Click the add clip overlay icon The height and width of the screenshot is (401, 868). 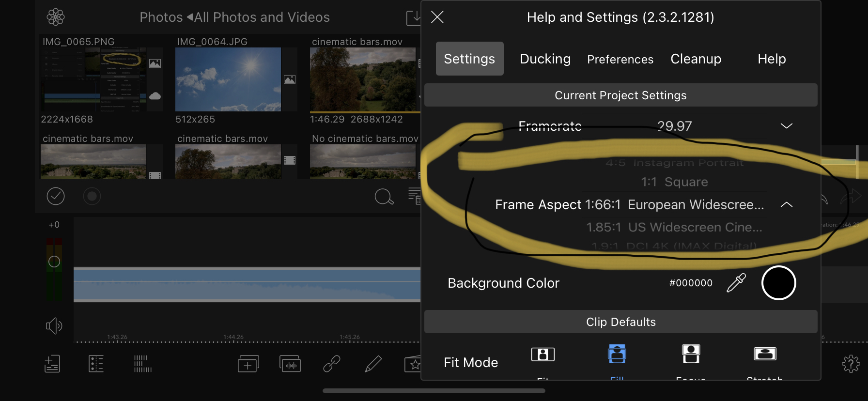(248, 364)
